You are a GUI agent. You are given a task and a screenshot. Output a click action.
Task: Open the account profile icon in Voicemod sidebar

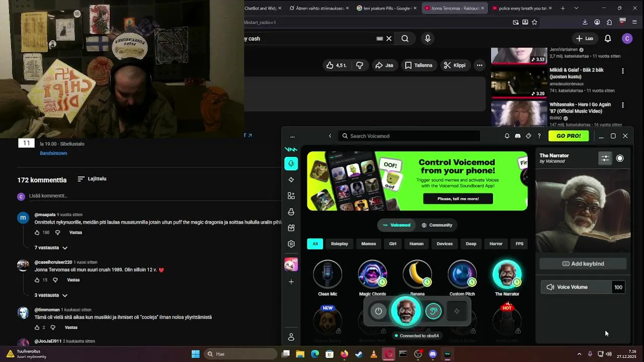point(291,337)
